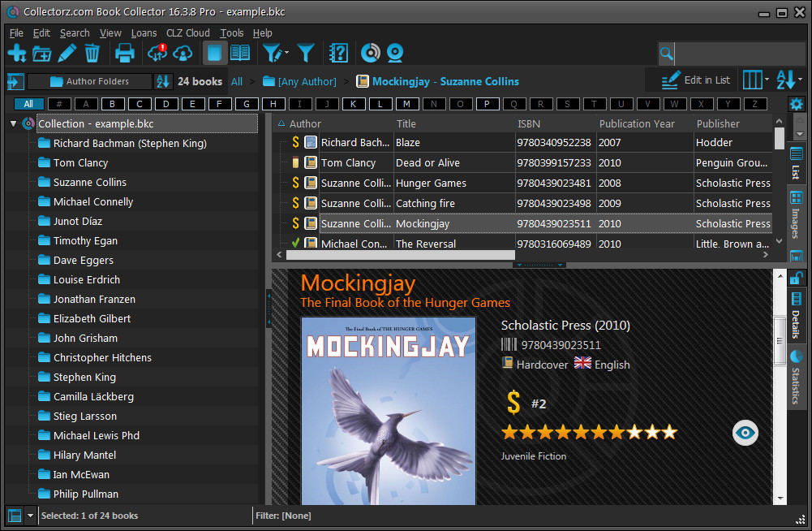Click the blue eye preview icon
812x531 pixels.
coord(745,433)
